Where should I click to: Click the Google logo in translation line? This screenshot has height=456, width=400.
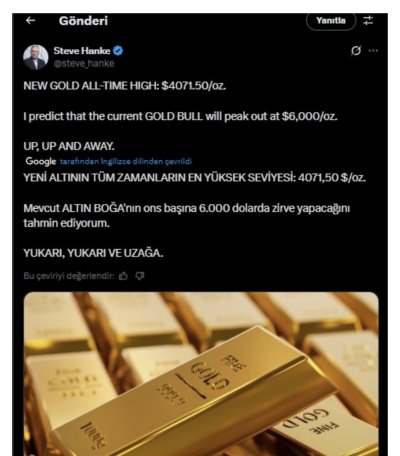point(41,161)
